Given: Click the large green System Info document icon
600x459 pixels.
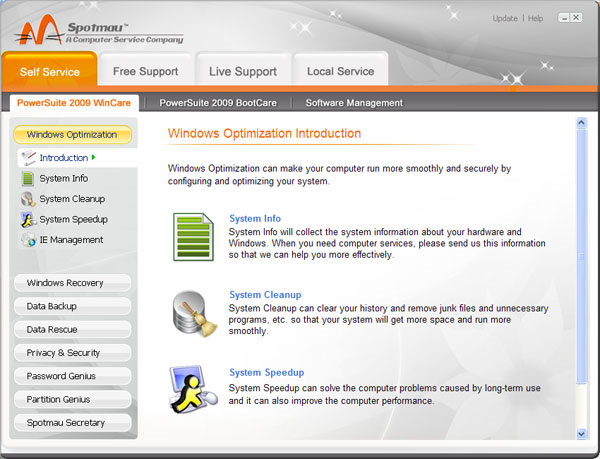Looking at the screenshot, I should pos(193,237).
